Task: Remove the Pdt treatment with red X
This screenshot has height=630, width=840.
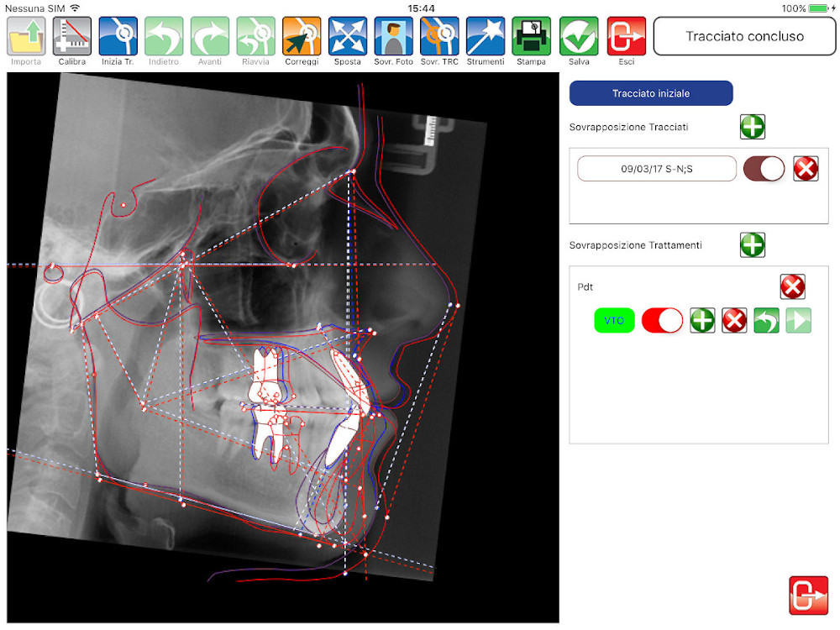Action: click(792, 286)
